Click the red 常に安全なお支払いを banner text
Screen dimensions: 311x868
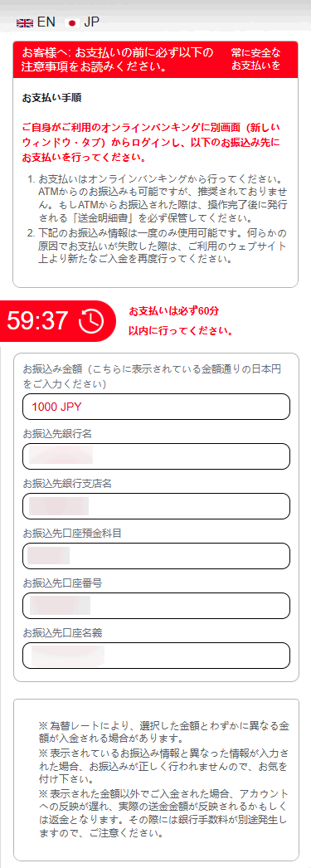(x=255, y=60)
